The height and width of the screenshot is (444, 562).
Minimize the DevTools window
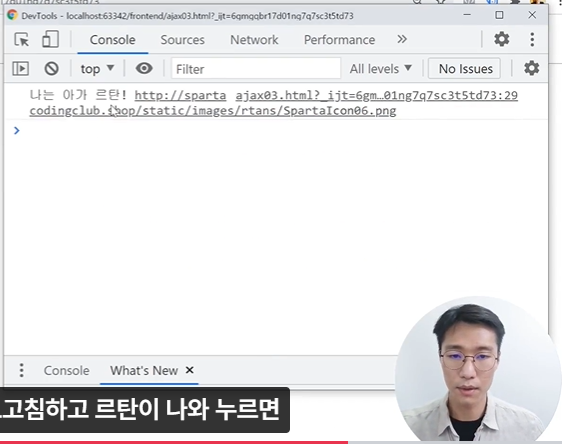coord(467,15)
